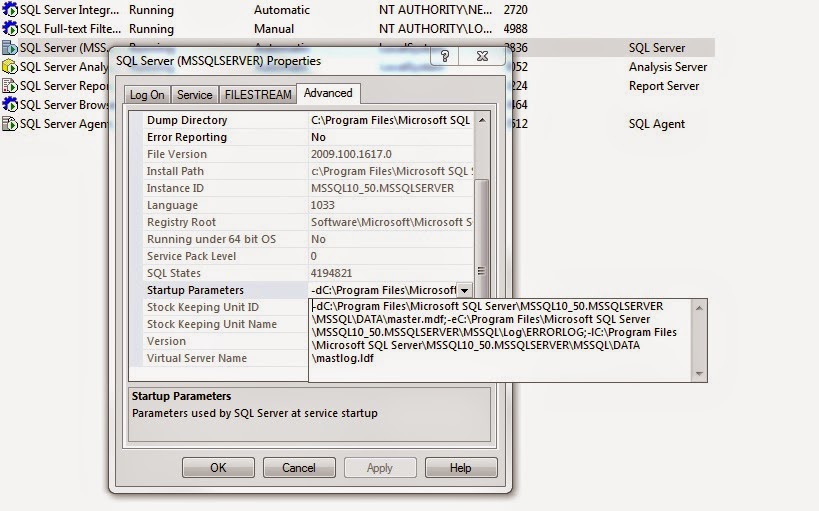
Task: Click scroll up arrow in startup parameters popup
Action: pyautogui.click(x=699, y=308)
